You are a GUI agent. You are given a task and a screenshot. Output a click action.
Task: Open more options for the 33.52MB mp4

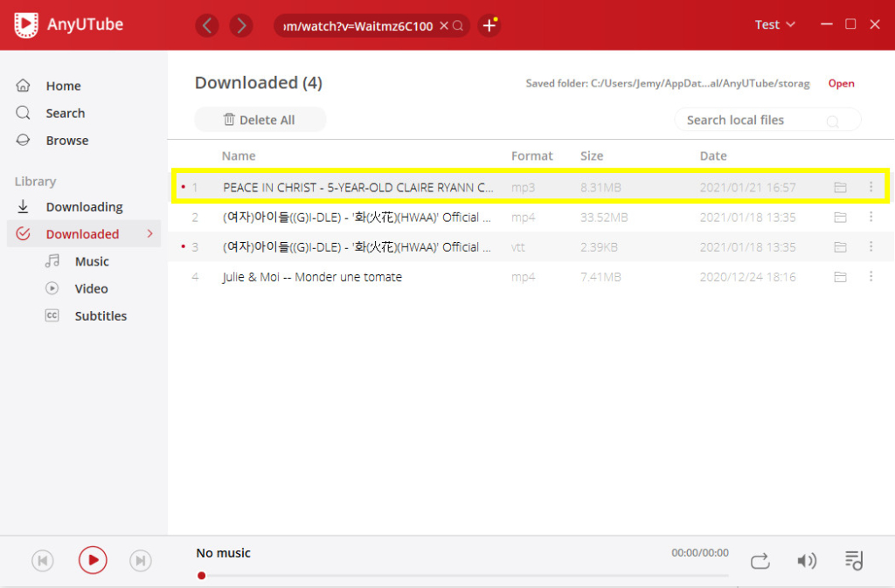[871, 217]
